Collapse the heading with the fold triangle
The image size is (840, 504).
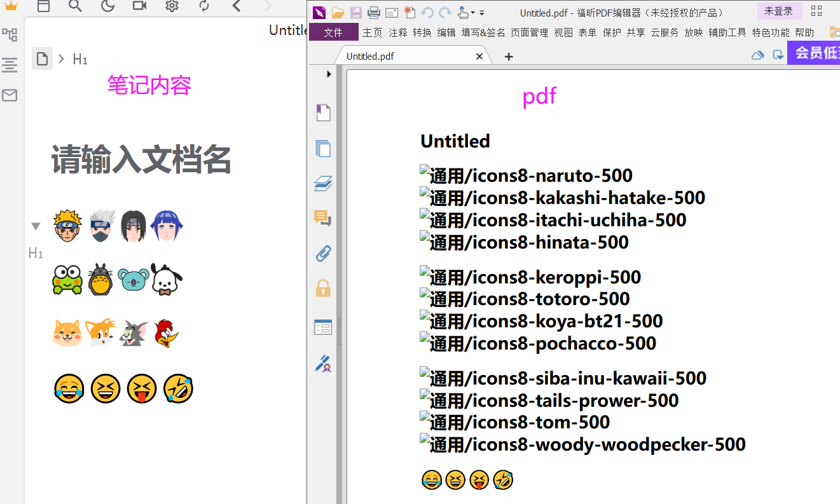click(36, 226)
